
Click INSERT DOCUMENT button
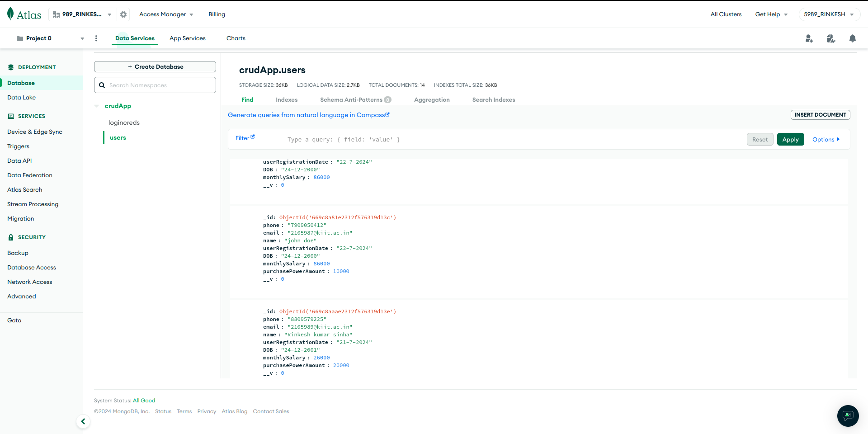click(820, 115)
